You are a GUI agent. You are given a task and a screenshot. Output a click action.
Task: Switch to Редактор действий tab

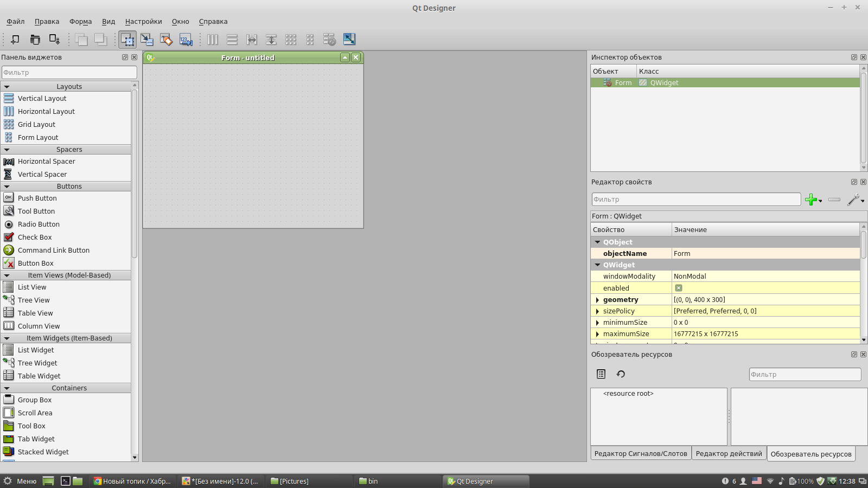pyautogui.click(x=729, y=454)
